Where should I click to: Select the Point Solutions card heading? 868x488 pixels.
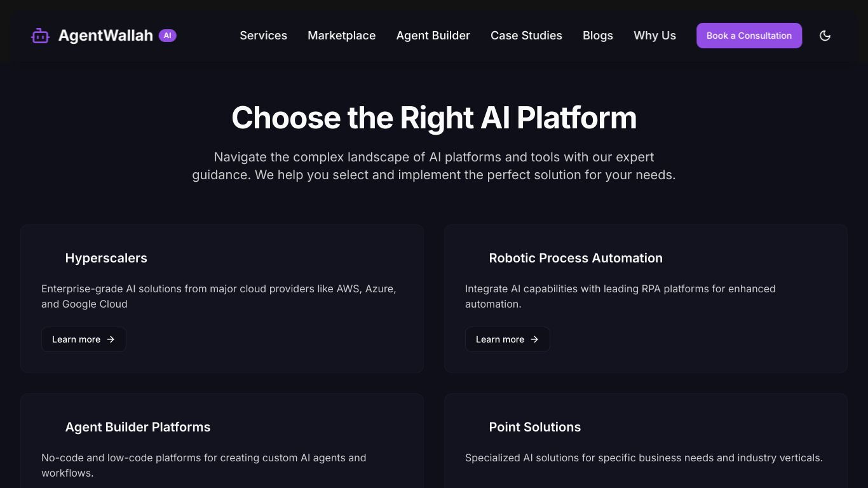coord(535,427)
